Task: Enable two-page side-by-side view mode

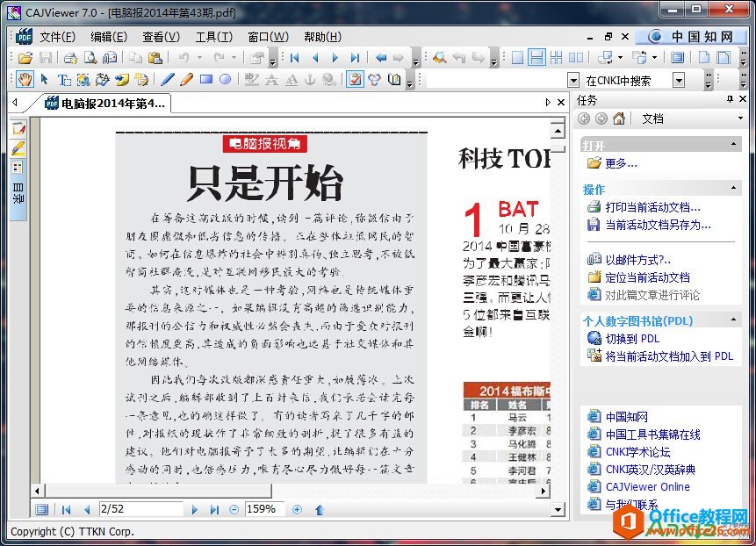Action: (x=574, y=56)
